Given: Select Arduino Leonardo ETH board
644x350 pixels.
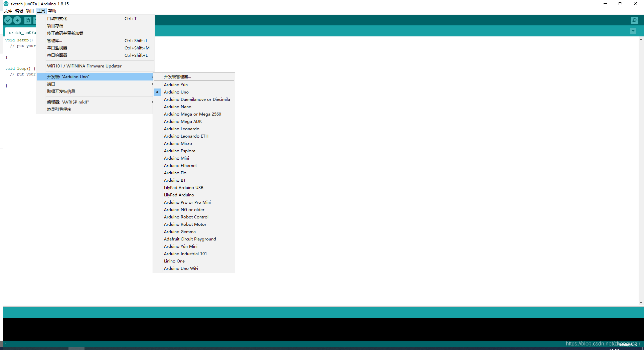Looking at the screenshot, I should tap(194, 136).
